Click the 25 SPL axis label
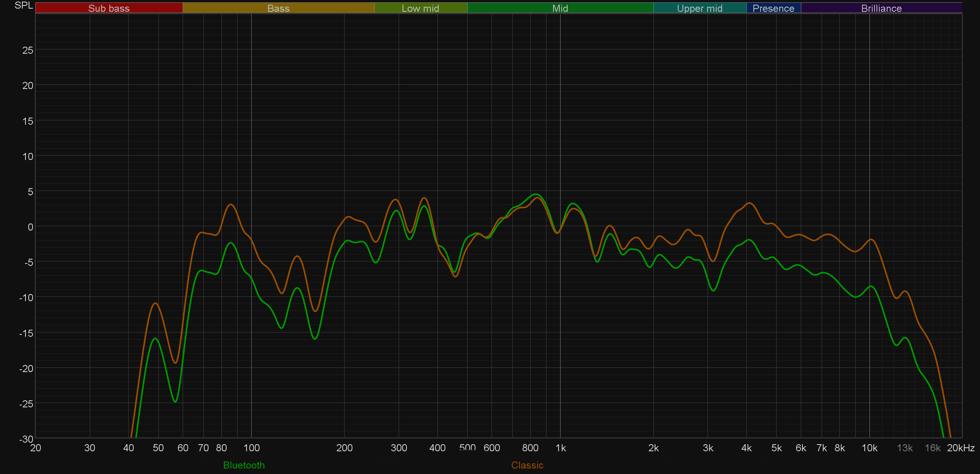The width and height of the screenshot is (980, 474). point(27,50)
